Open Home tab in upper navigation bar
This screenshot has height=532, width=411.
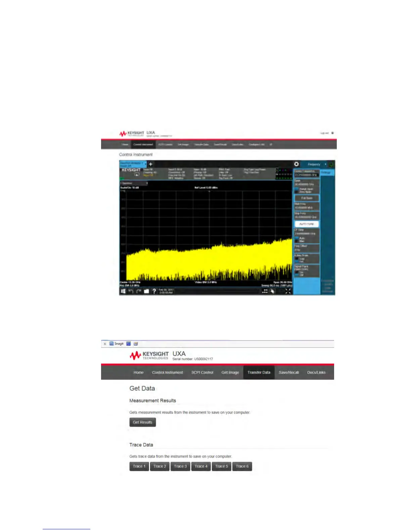tap(125, 144)
